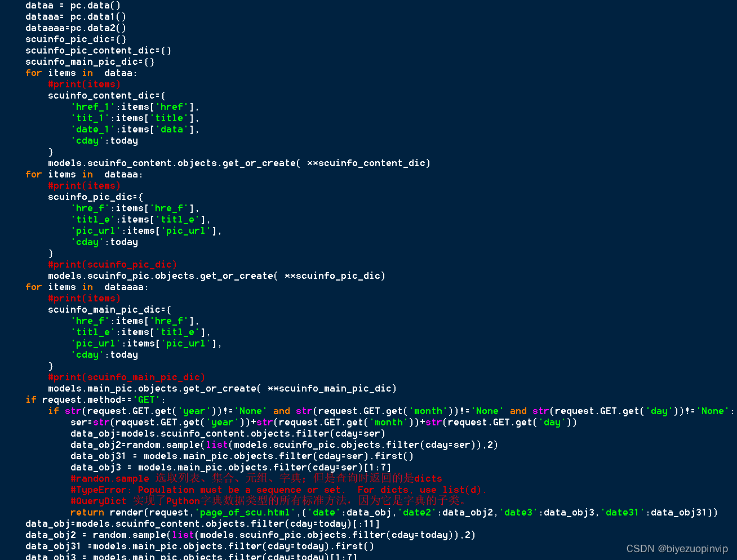
Task: Click the "if request.method=='GET':" line
Action: click(x=96, y=400)
